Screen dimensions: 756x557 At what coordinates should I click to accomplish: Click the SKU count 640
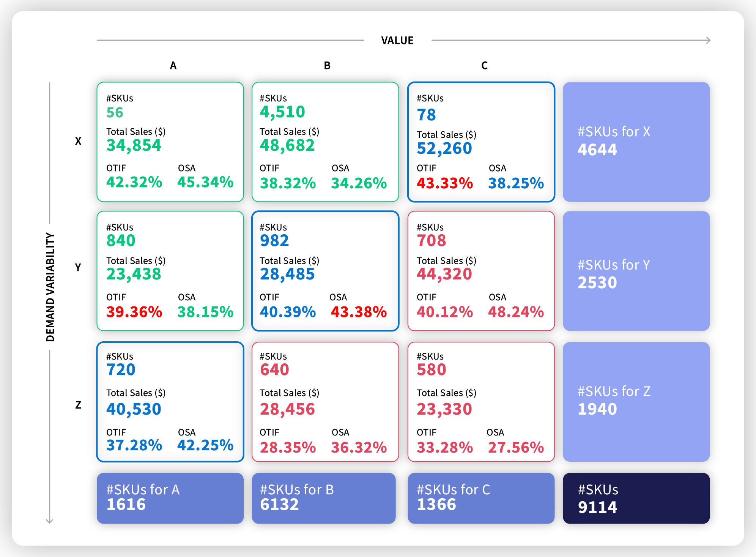[274, 370]
